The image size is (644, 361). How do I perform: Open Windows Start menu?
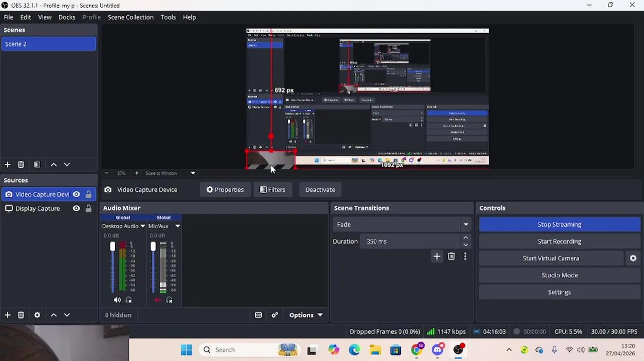[187, 350]
